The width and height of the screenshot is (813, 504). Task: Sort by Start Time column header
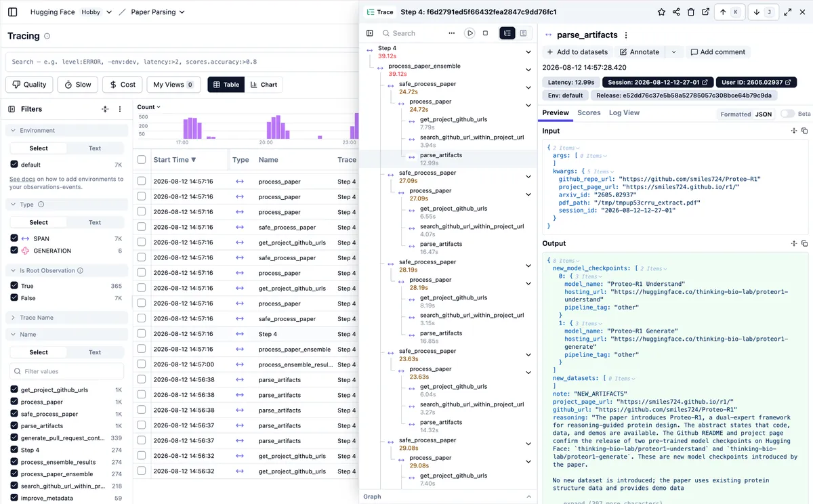(x=175, y=160)
